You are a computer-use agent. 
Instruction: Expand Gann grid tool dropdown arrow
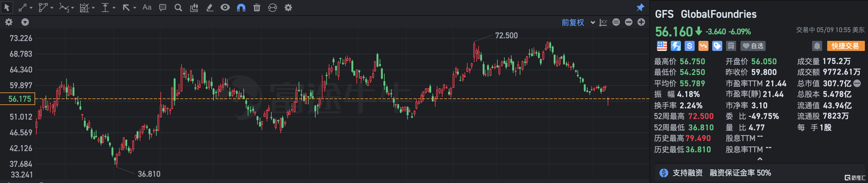click(93, 8)
